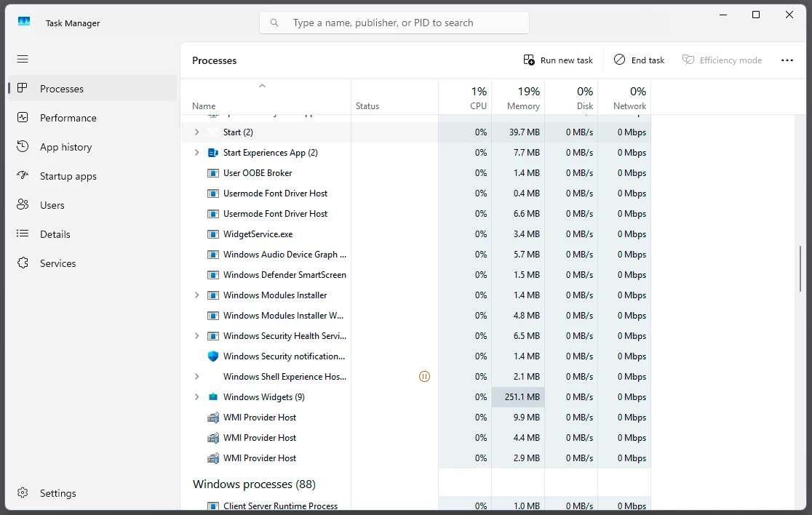Select the Usermode Font Driver Host 0.4 MB row
Viewport: 812px width, 515px height.
tap(416, 193)
